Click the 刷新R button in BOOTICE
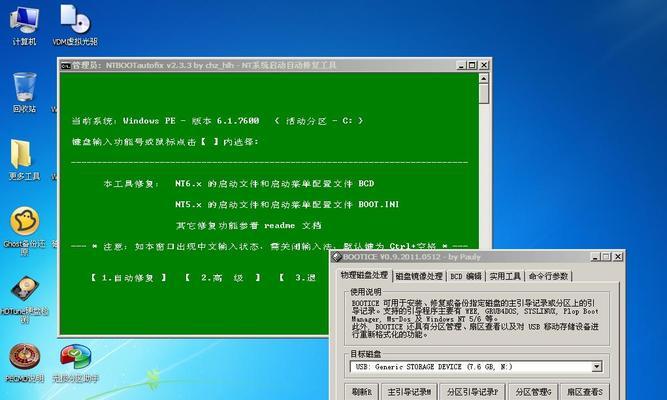This screenshot has width=667, height=400. pyautogui.click(x=362, y=391)
